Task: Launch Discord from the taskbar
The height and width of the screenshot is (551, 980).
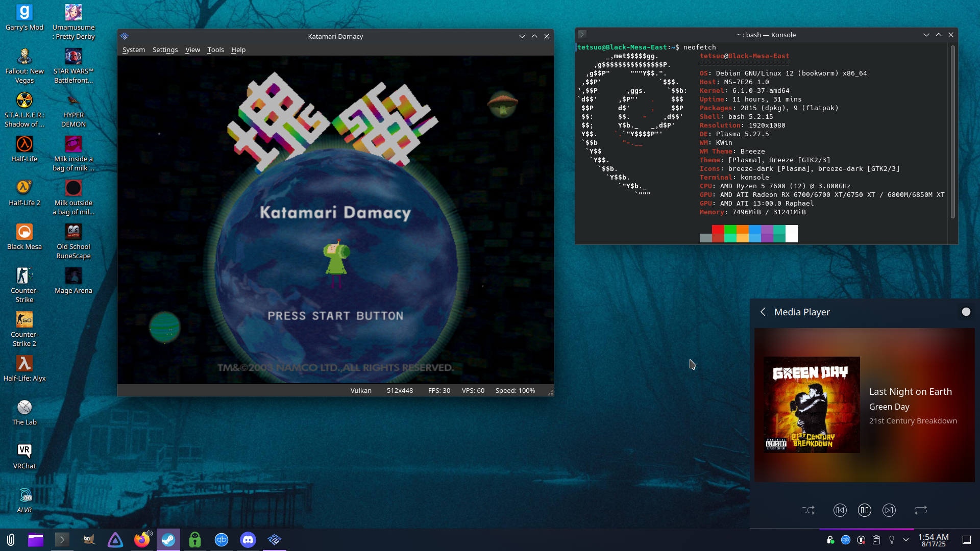Action: [x=248, y=540]
